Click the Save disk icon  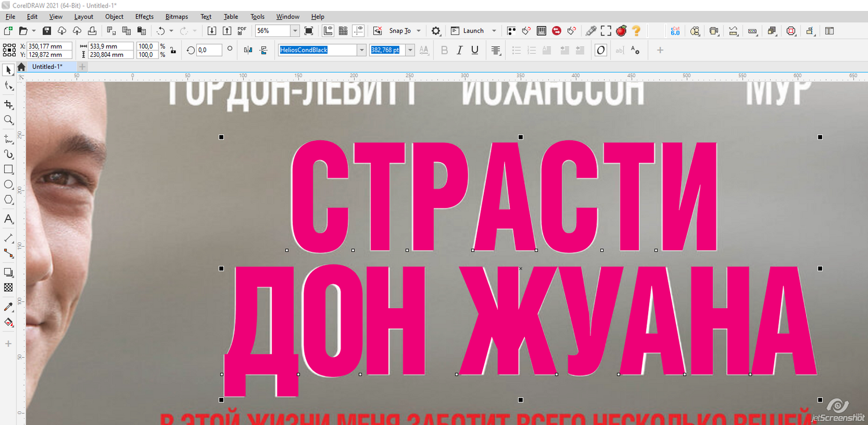pyautogui.click(x=47, y=31)
